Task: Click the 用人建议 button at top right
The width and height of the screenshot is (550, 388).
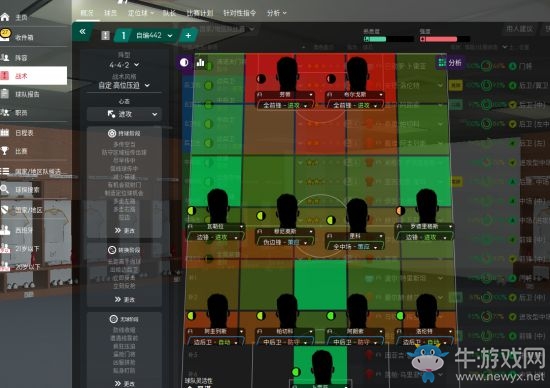Action: click(520, 28)
